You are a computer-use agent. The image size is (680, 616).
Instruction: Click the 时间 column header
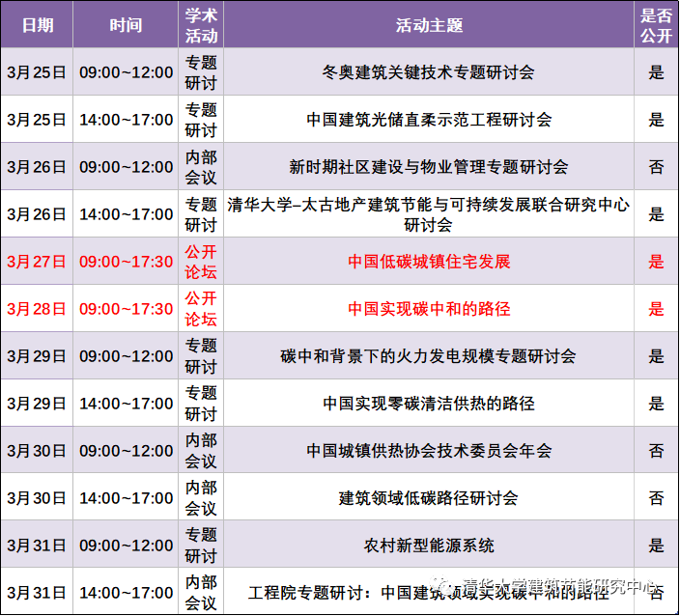click(126, 24)
